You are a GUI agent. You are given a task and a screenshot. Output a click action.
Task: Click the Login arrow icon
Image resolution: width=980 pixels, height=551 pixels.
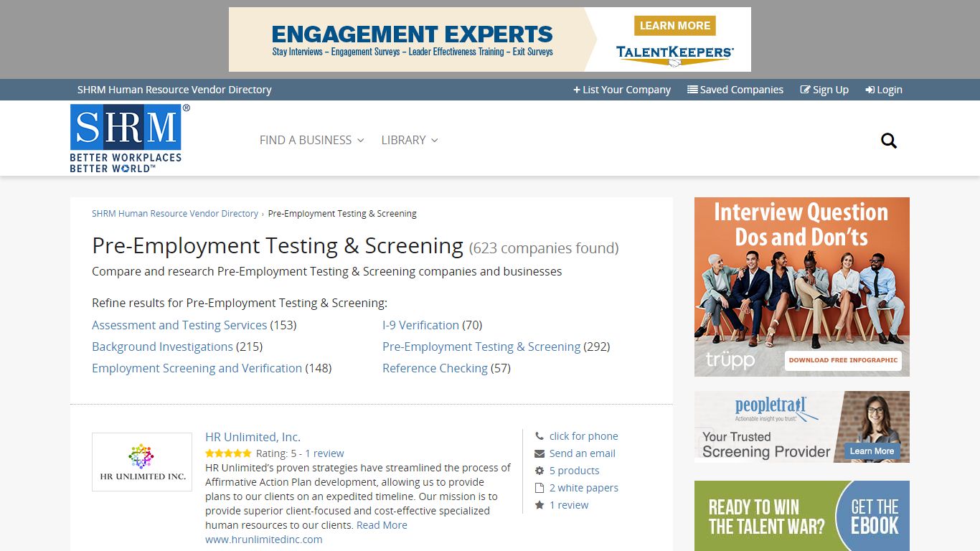click(x=870, y=90)
